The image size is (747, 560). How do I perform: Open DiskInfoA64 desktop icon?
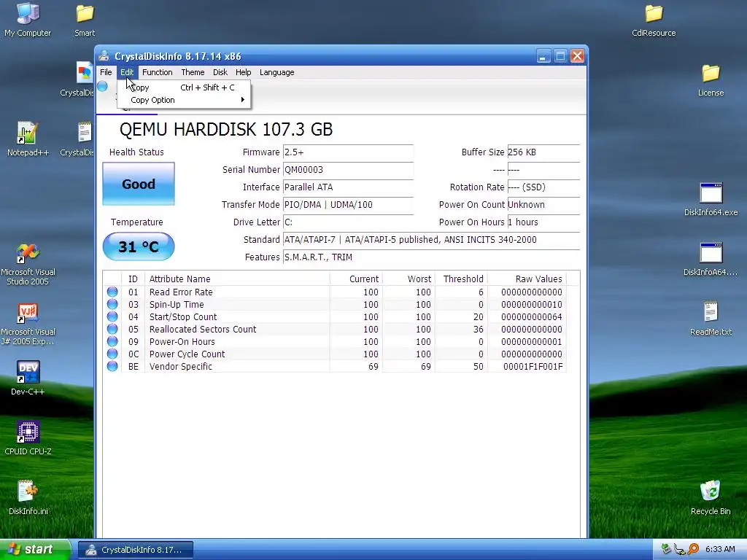pos(711,259)
